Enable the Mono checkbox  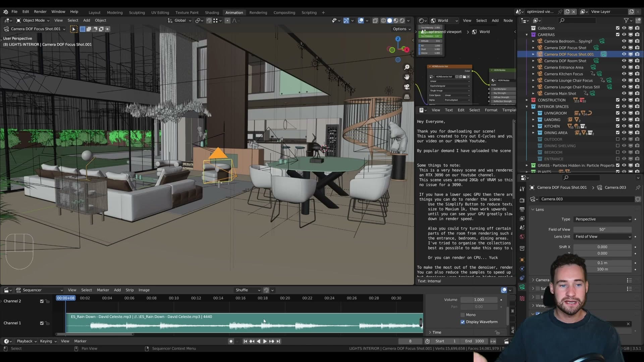(463, 315)
